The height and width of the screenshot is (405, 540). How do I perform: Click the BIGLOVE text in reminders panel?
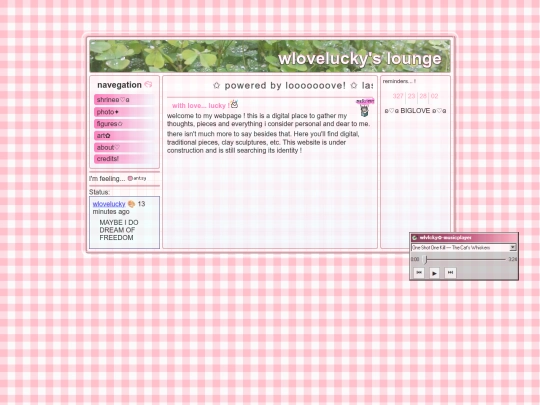[x=415, y=111]
